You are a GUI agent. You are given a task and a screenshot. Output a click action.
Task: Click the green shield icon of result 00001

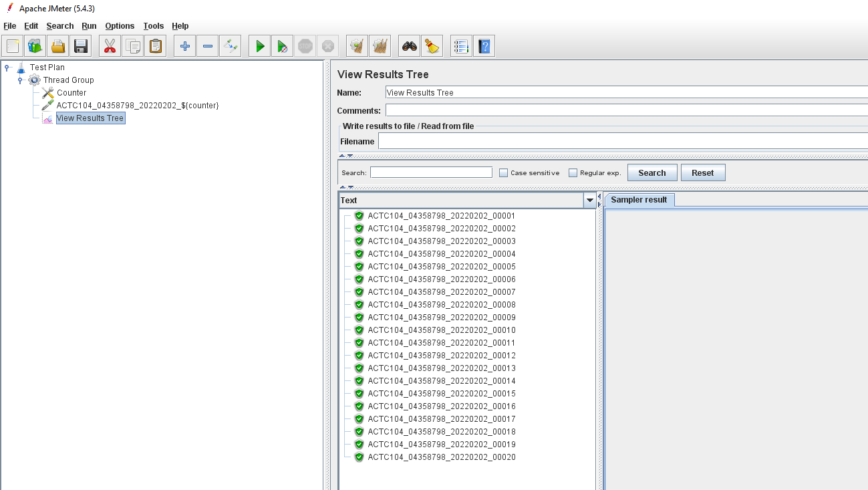[x=359, y=216]
